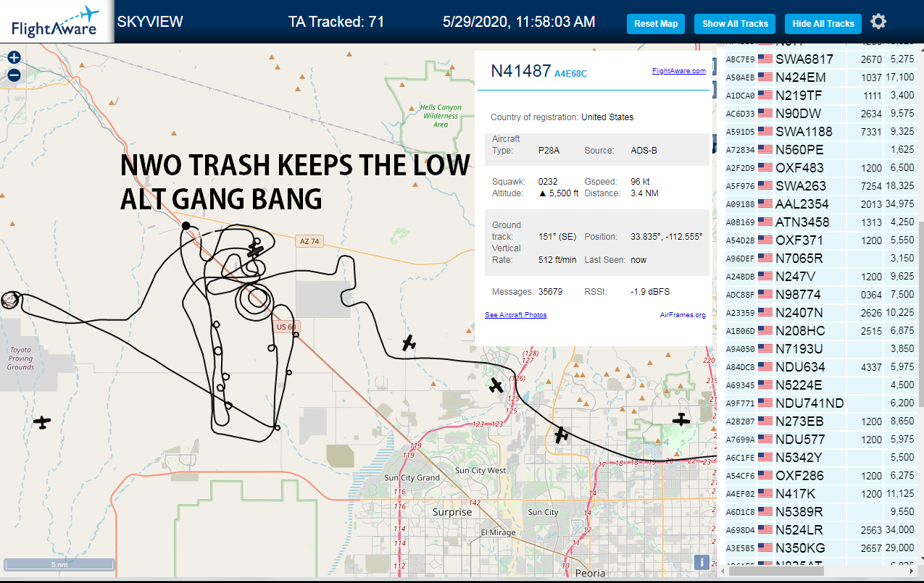Click the US flag next to AAL2354

765,204
